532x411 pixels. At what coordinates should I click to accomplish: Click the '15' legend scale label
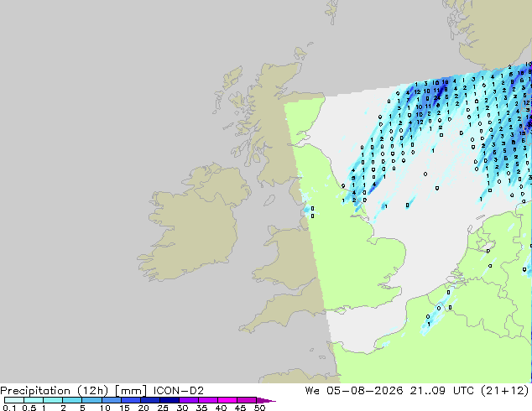124,408
